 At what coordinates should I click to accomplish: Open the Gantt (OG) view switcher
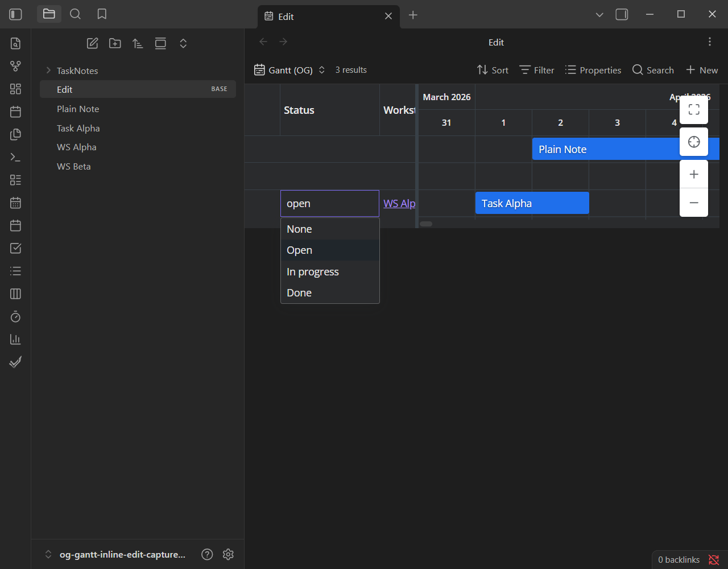point(289,70)
